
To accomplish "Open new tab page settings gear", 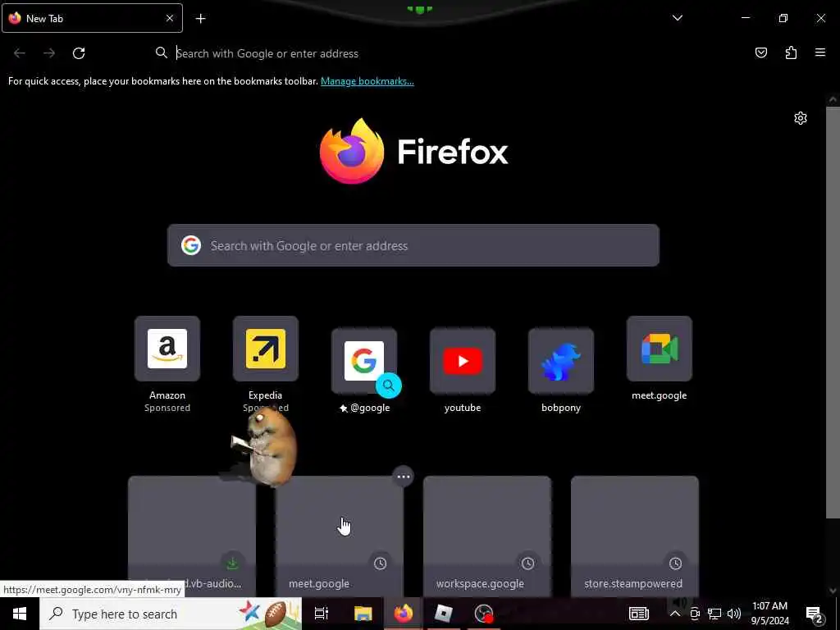I will (801, 118).
